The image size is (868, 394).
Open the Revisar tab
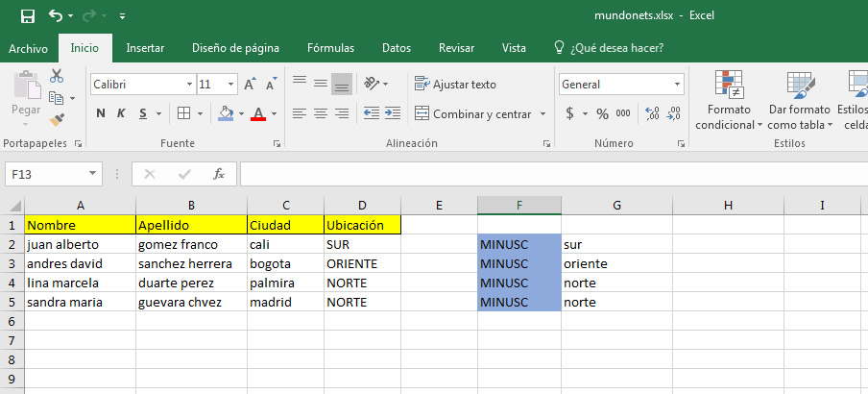456,48
